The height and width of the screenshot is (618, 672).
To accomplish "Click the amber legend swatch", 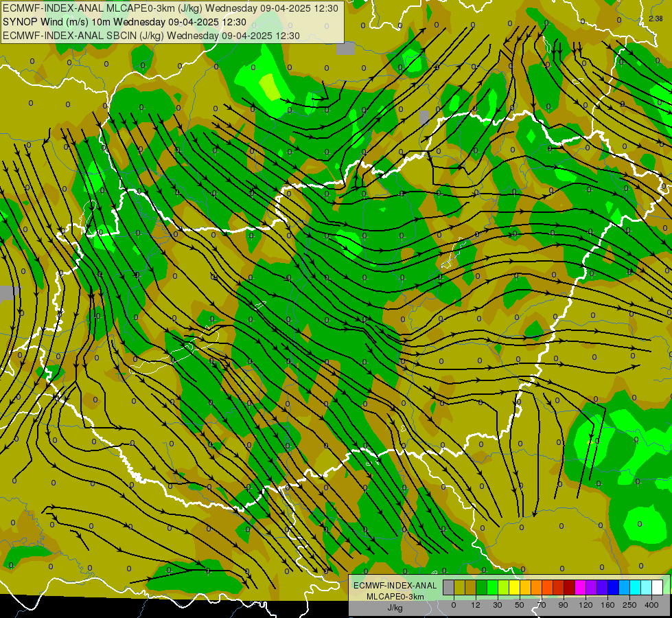I will pos(525,587).
